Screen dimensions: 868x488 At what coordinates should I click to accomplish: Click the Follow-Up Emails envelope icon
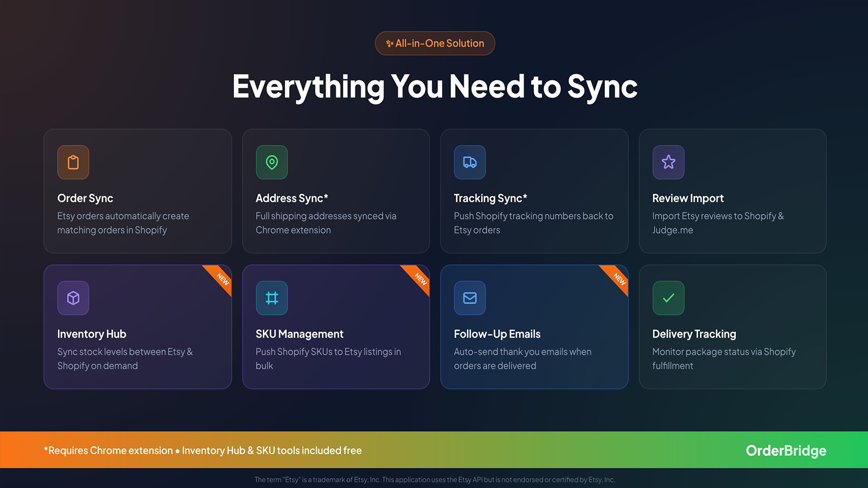(470, 298)
